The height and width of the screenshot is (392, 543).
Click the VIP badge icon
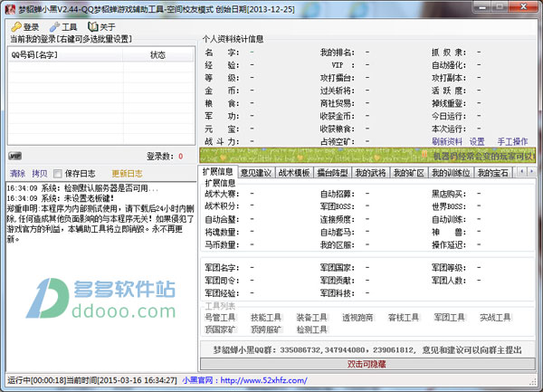point(14,156)
